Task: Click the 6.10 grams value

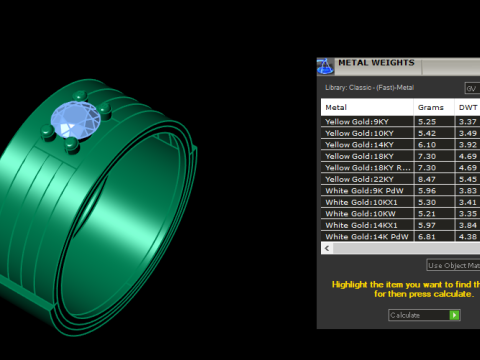Action: 427,145
